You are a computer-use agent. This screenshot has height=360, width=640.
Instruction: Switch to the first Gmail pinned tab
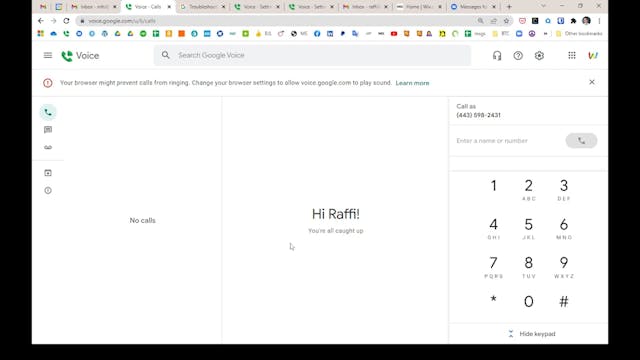[x=43, y=7]
